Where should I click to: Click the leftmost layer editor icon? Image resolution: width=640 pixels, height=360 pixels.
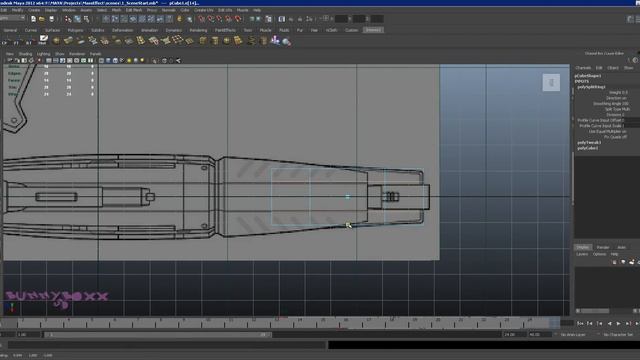click(x=615, y=262)
